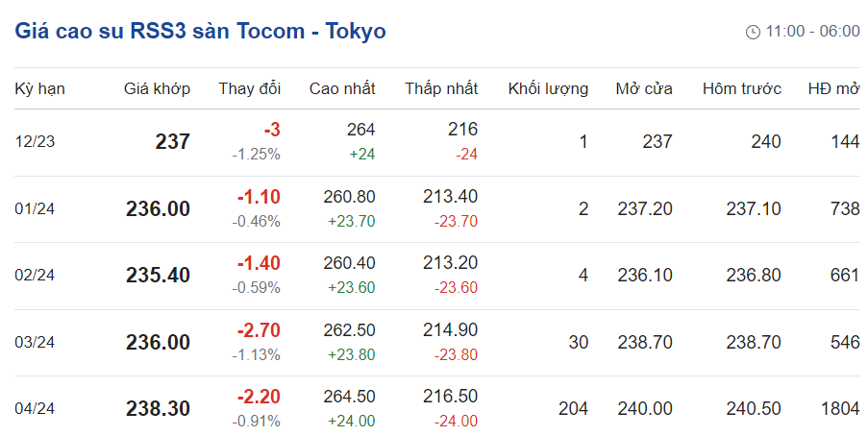Image resolution: width=868 pixels, height=436 pixels.
Task: Click the clock icon beside trading hours
Action: [x=753, y=32]
